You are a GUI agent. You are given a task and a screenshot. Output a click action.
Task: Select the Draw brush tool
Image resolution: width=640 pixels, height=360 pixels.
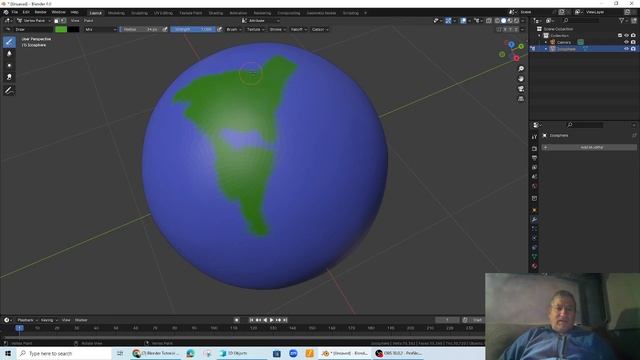point(9,42)
